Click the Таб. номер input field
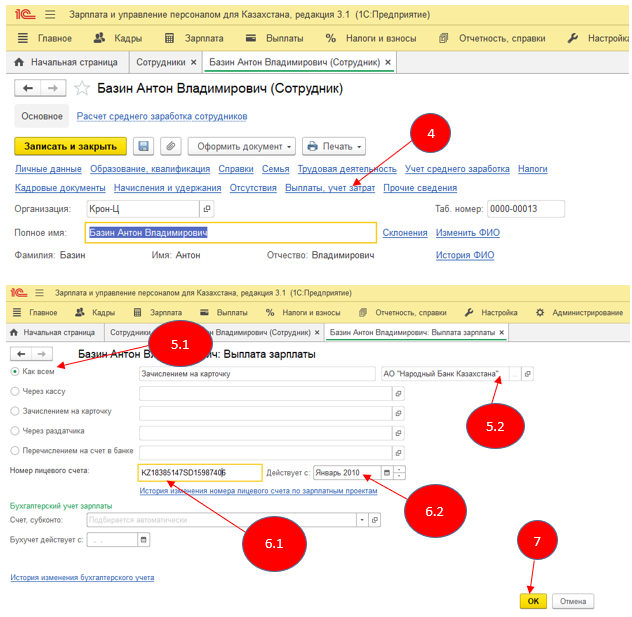Image resolution: width=632 pixels, height=617 pixels. (526, 209)
